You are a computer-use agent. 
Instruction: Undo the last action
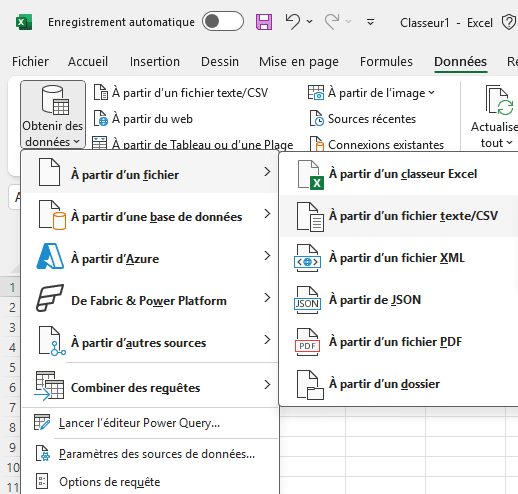pos(293,22)
